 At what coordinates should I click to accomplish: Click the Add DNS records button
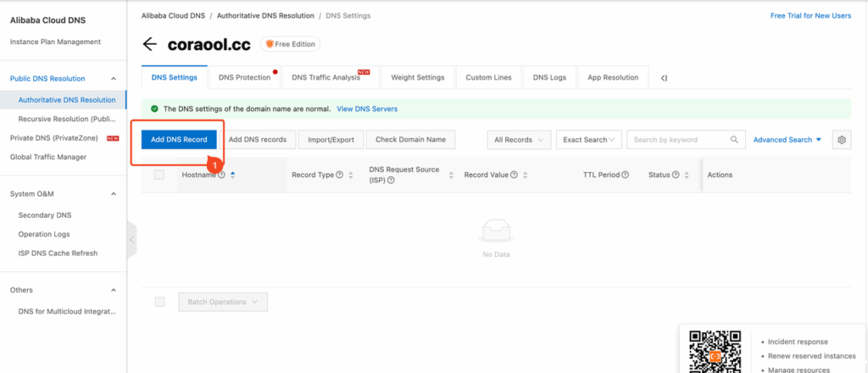[x=258, y=140]
